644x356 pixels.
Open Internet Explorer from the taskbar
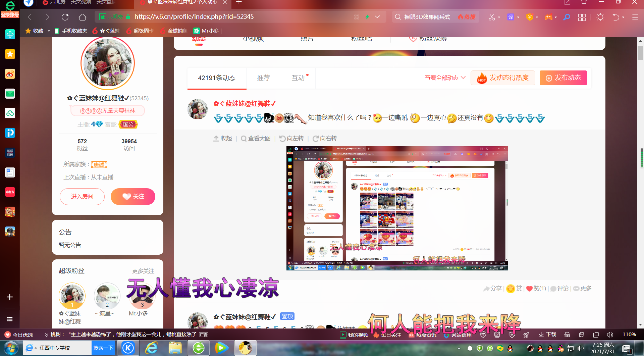(152, 348)
